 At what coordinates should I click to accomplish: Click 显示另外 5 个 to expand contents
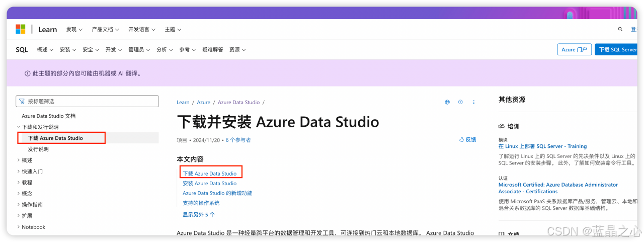point(199,214)
